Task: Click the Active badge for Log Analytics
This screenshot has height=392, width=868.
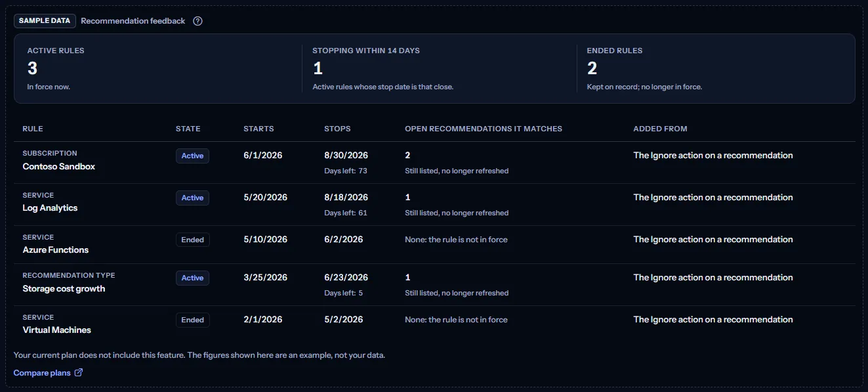Action: [192, 198]
